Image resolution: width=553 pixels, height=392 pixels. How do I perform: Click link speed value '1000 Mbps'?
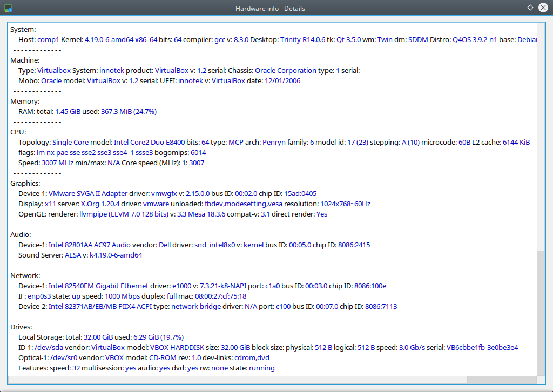[x=123, y=296]
